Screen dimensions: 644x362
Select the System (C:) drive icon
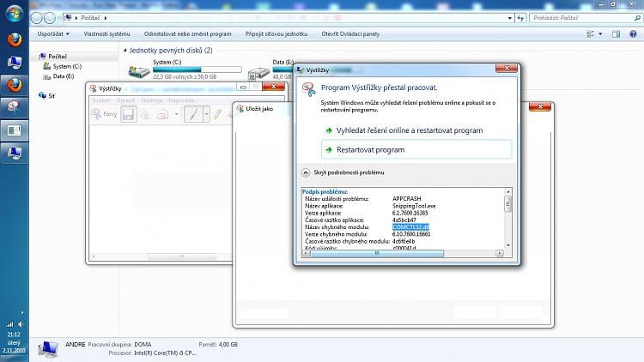[139, 72]
